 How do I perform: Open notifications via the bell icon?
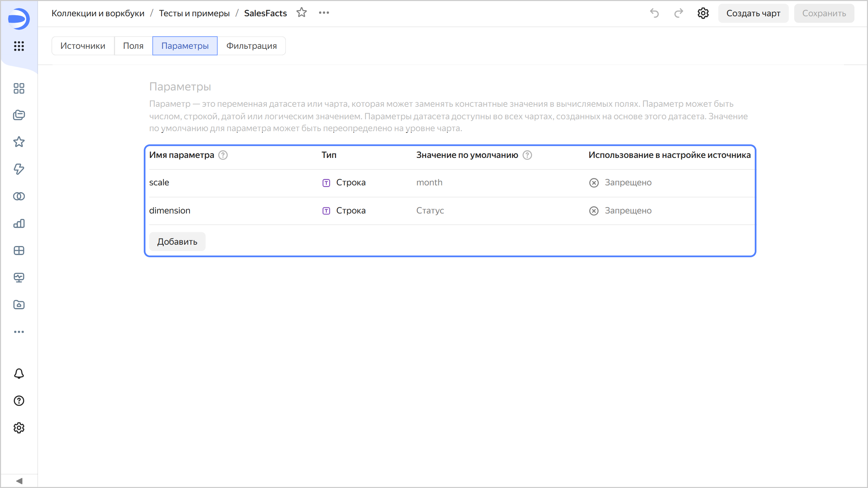pyautogui.click(x=19, y=373)
